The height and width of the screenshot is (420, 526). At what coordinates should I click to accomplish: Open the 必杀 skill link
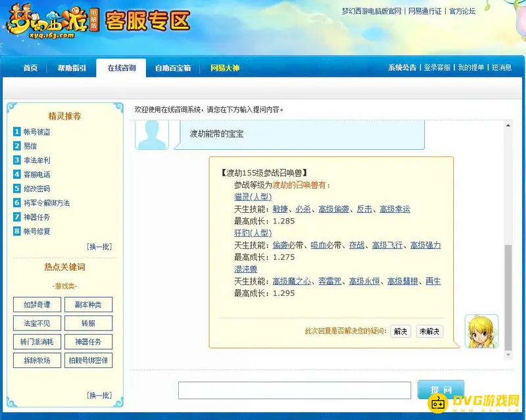(x=303, y=209)
